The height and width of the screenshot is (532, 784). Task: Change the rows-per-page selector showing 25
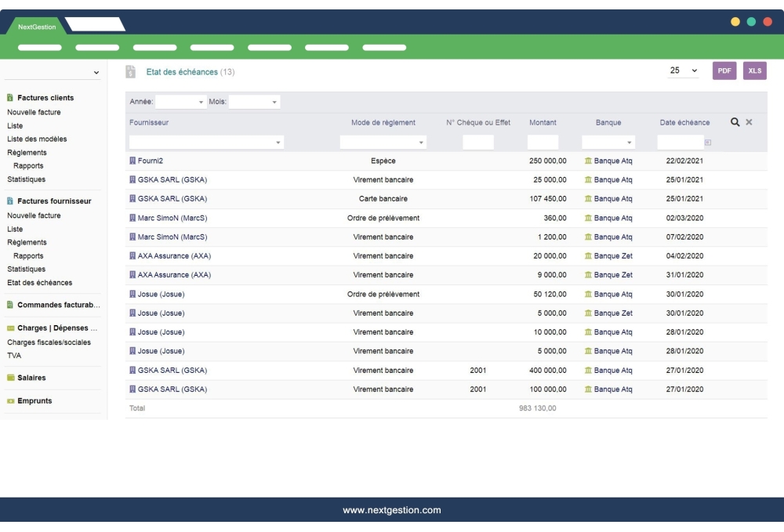click(683, 71)
